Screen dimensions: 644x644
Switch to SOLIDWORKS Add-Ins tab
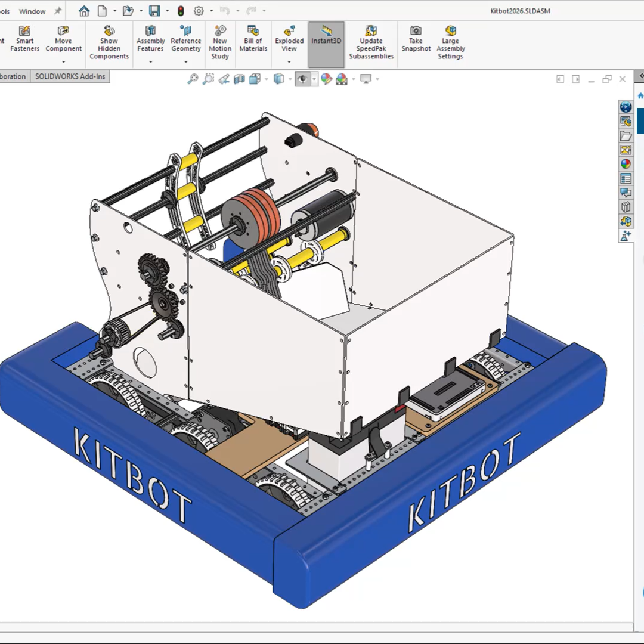pos(70,76)
